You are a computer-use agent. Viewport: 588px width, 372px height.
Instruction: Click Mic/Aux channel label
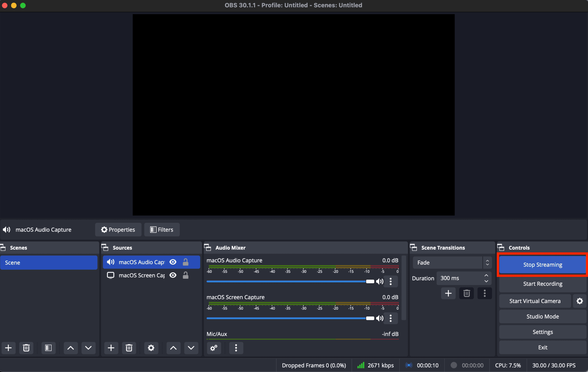[x=217, y=334]
